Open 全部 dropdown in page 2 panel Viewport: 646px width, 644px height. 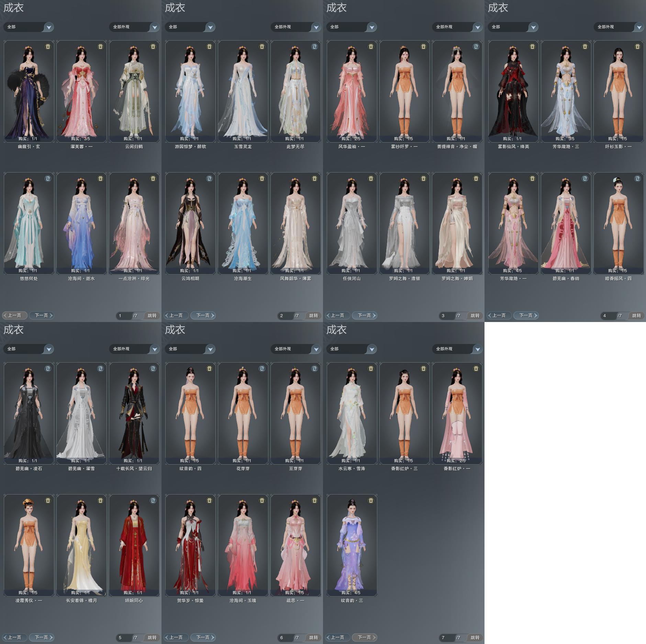coord(190,27)
